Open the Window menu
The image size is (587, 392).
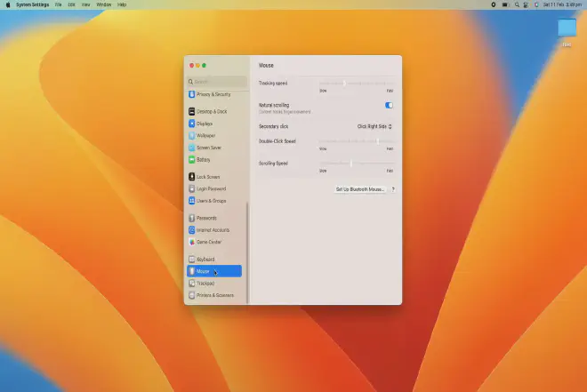104,4
